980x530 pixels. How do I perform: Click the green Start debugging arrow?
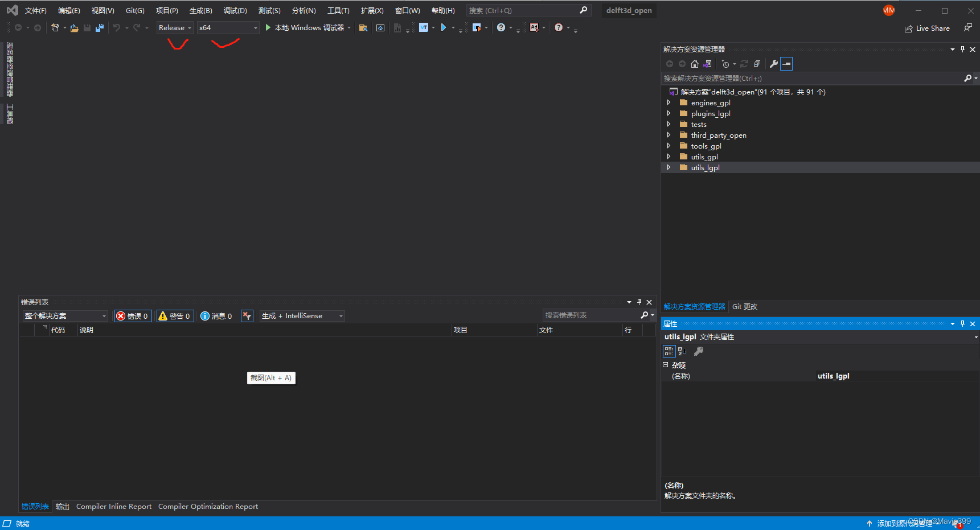pyautogui.click(x=268, y=28)
